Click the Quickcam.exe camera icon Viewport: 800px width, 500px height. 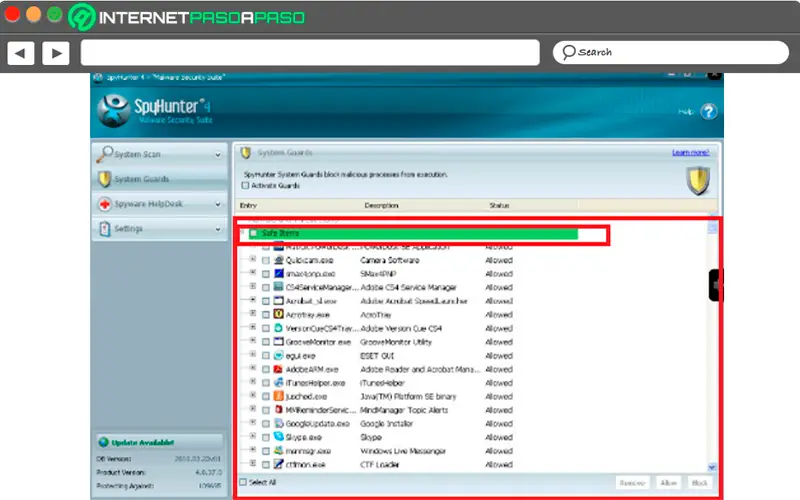279,260
